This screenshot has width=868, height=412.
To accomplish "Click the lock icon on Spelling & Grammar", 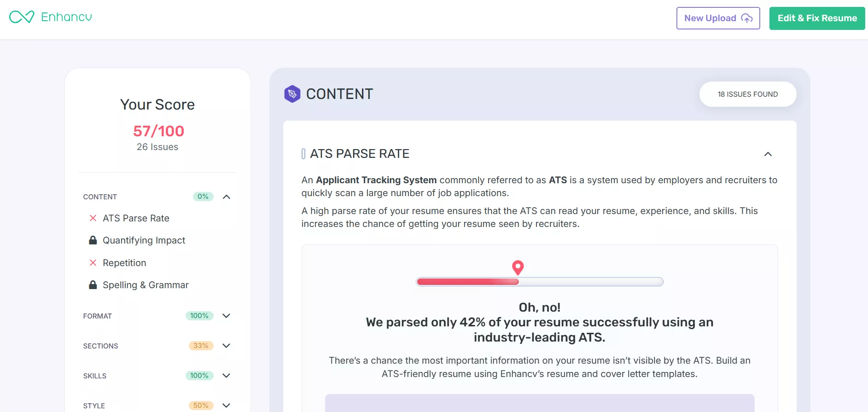I will [93, 285].
